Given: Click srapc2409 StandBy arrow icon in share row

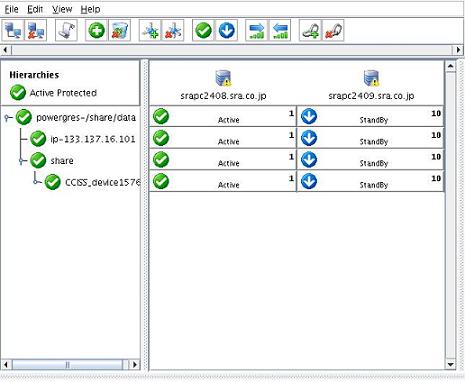Looking at the screenshot, I should [309, 160].
